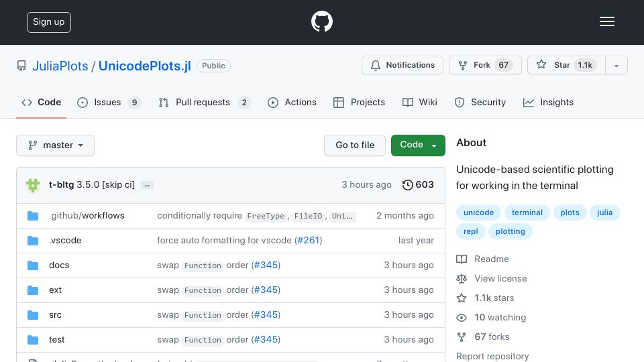Click the unicode topic tag
The image size is (644, 362).
pyautogui.click(x=478, y=213)
